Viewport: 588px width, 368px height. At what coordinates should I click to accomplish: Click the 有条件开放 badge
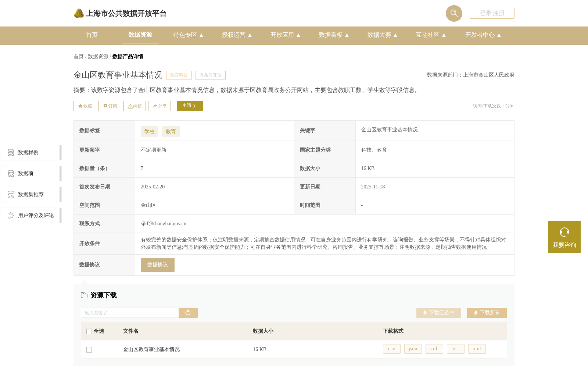click(x=211, y=75)
